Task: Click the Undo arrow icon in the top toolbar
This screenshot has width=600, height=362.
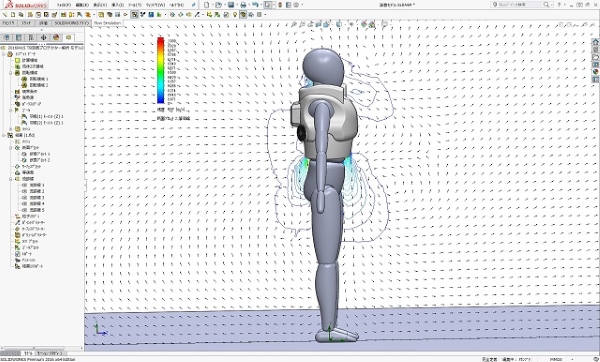Action: [x=255, y=5]
